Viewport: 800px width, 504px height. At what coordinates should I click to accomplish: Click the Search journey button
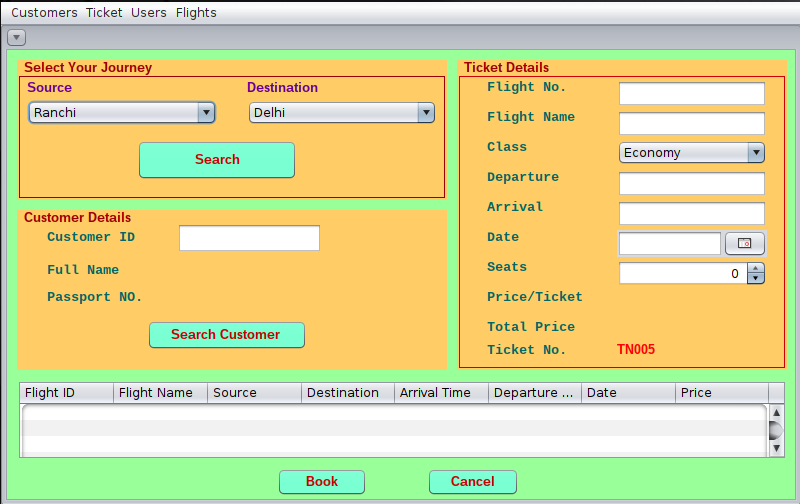click(x=217, y=160)
